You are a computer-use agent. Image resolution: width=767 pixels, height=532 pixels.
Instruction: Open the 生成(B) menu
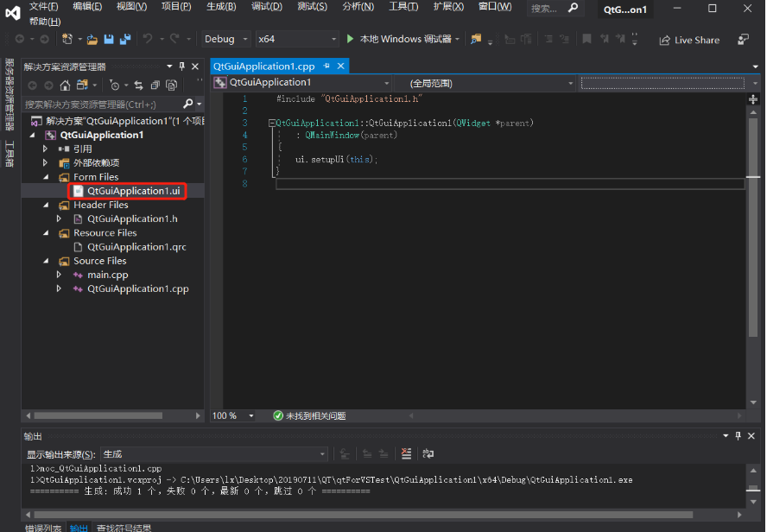tap(221, 7)
